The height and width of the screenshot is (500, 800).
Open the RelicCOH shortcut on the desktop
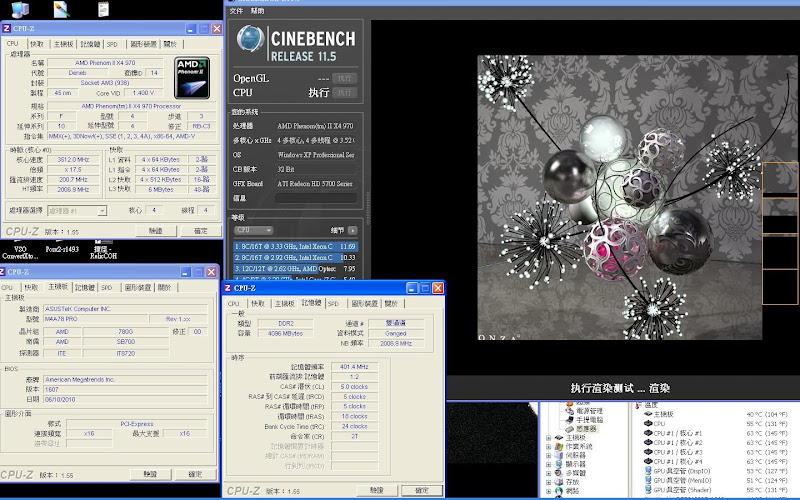[104, 249]
